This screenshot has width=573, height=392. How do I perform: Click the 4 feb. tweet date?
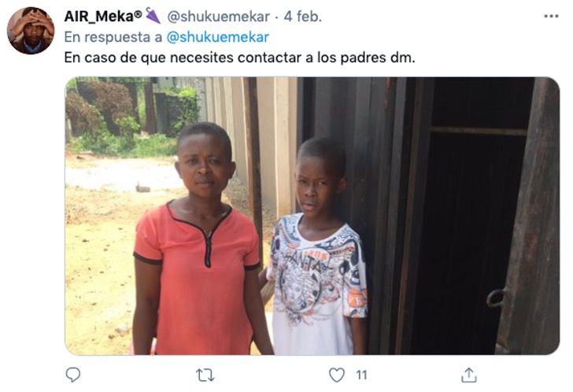(303, 17)
